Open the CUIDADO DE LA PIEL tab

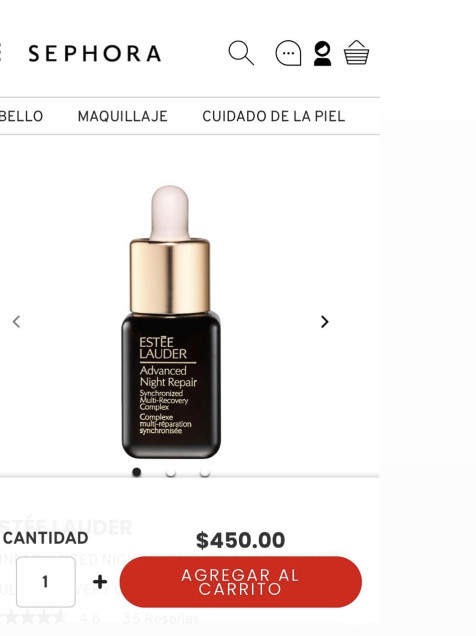tap(274, 116)
